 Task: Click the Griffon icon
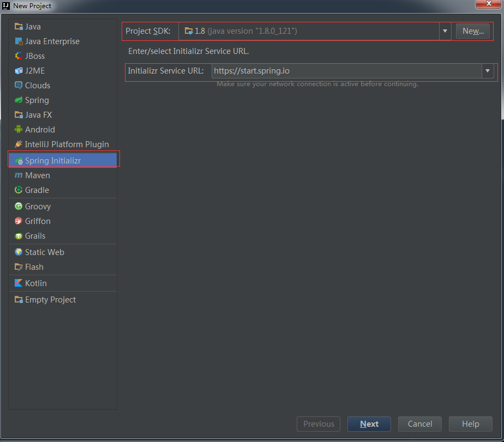point(19,221)
